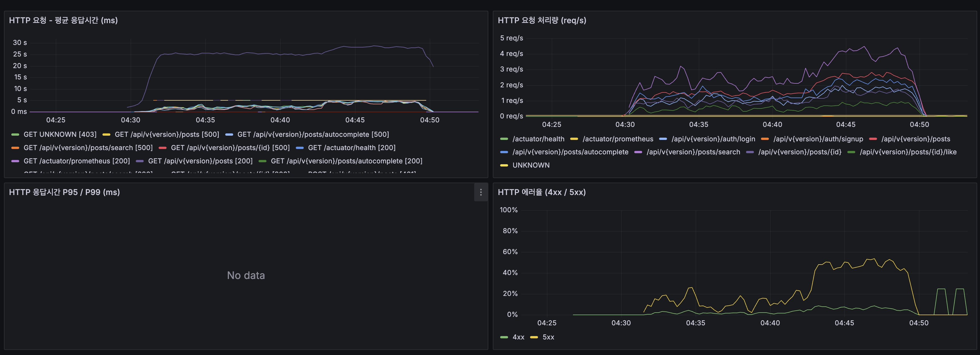Select UNKNOWN series in throughput legend
The height and width of the screenshot is (355, 980).
(x=531, y=165)
